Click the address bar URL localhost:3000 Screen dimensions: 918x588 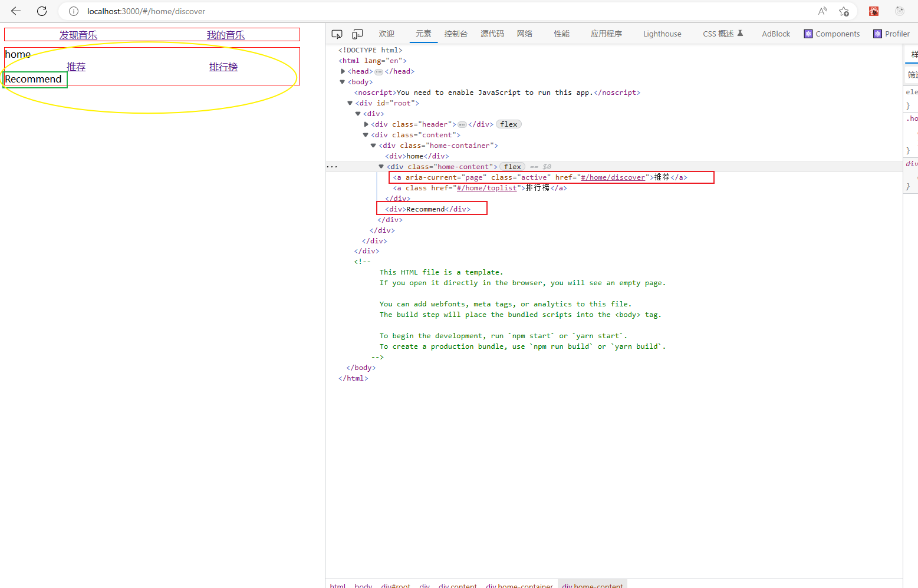[x=146, y=11]
